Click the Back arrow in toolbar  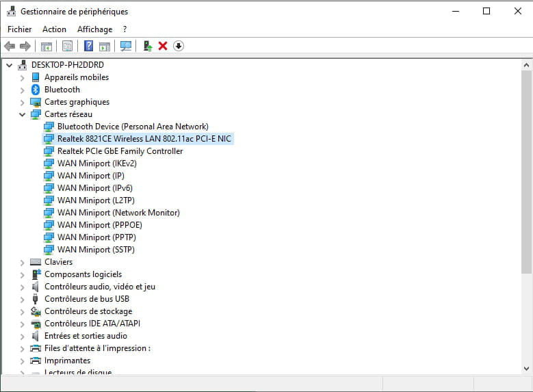tap(10, 46)
